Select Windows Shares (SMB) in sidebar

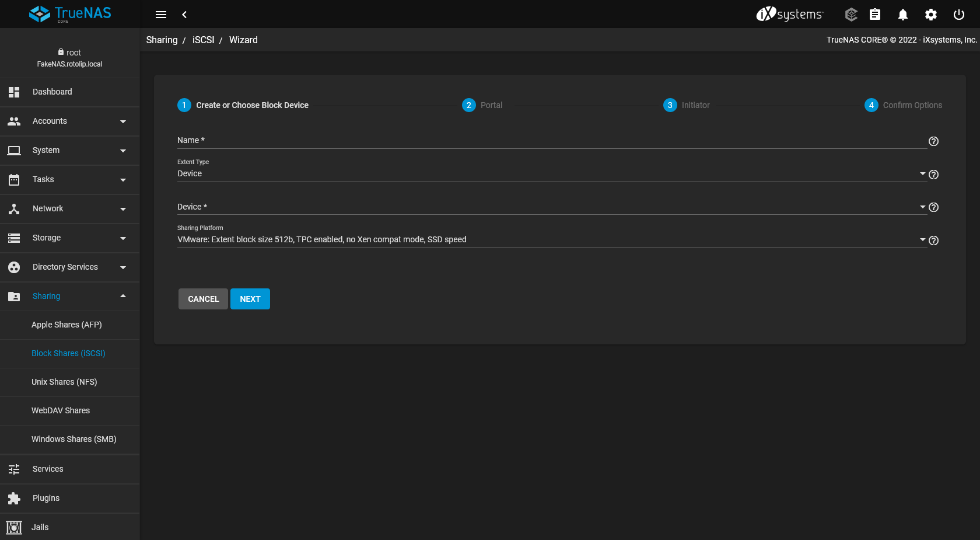point(73,439)
